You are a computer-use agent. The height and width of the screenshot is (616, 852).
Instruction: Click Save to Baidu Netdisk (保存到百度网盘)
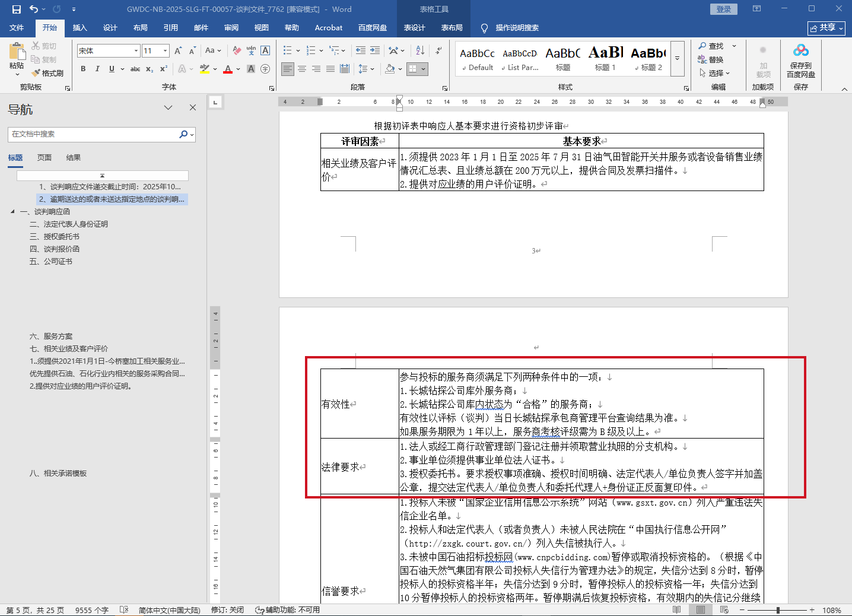coord(801,61)
